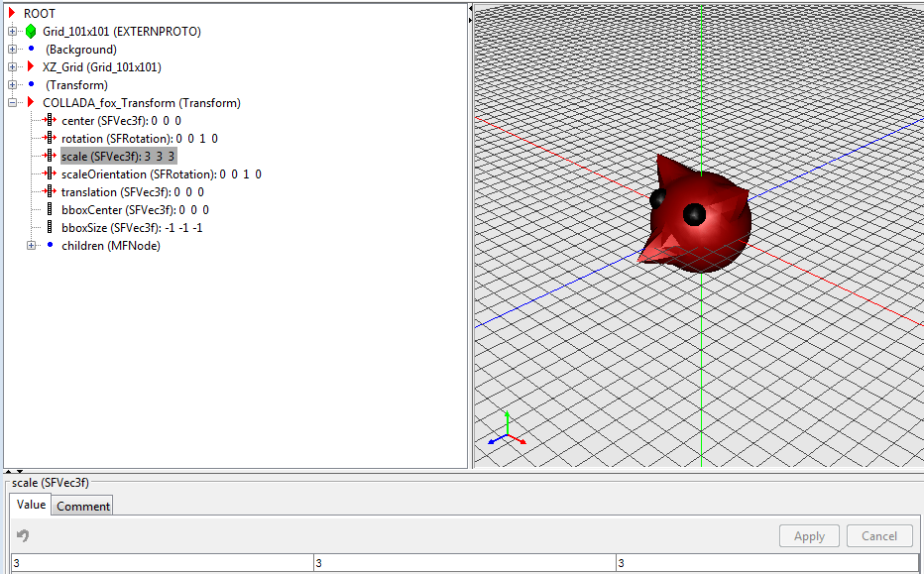Click the field icon beside bboxSize
924x574 pixels.
pos(50,227)
